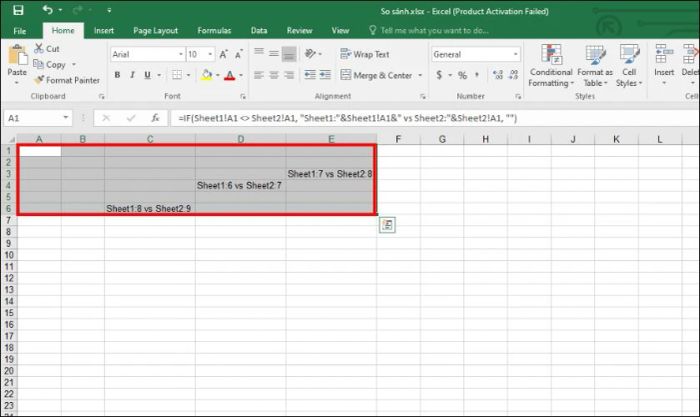Copy the selected cells

[x=50, y=64]
